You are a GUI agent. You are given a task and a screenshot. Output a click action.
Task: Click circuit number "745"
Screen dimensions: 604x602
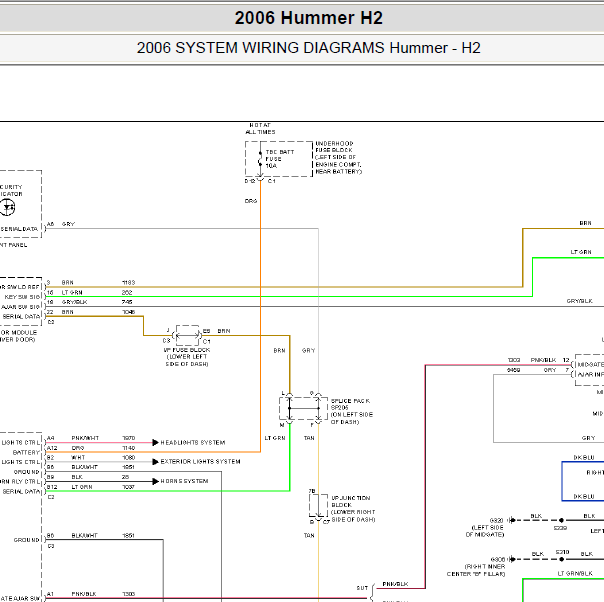click(x=127, y=302)
